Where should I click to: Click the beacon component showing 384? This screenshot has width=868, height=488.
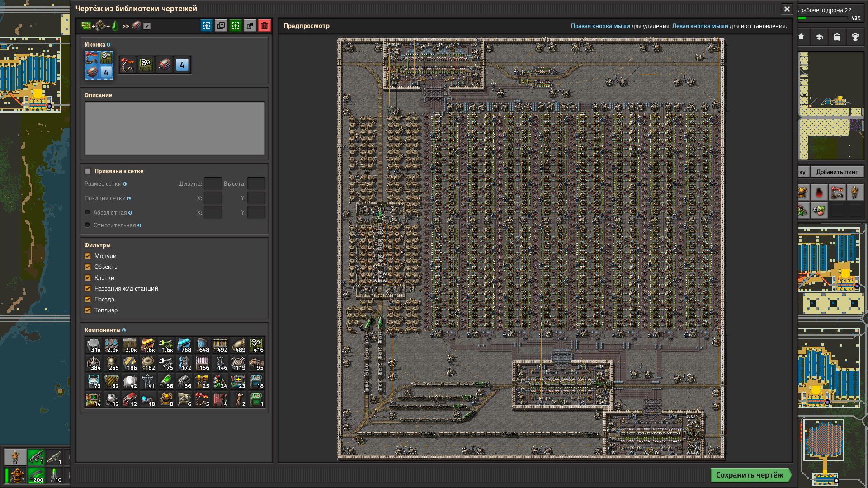[94, 363]
